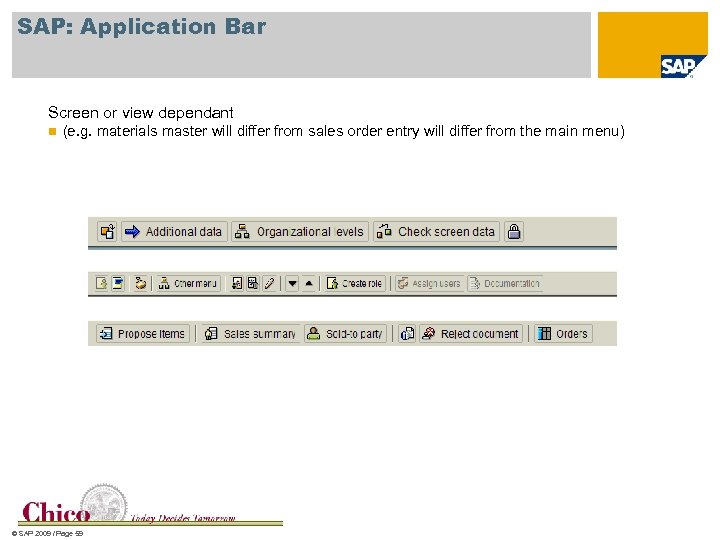
Task: Click the SAP logo at top right
Action: coord(683,67)
